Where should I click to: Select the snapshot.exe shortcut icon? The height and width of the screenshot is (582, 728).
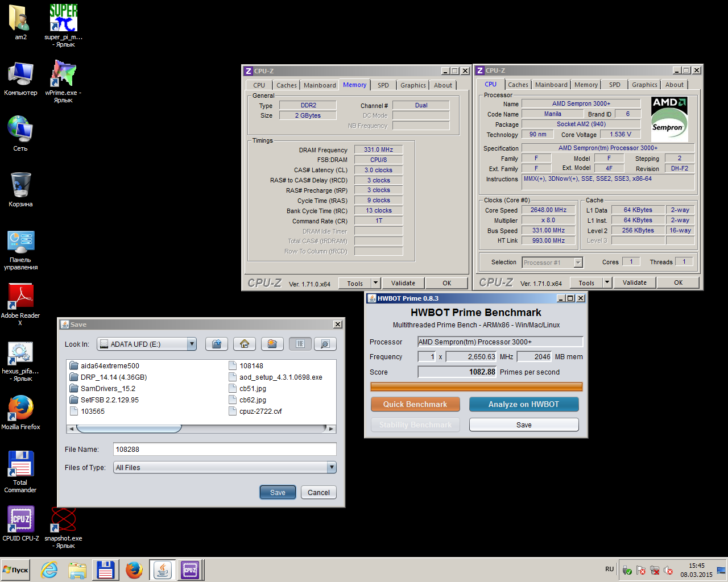click(x=63, y=528)
